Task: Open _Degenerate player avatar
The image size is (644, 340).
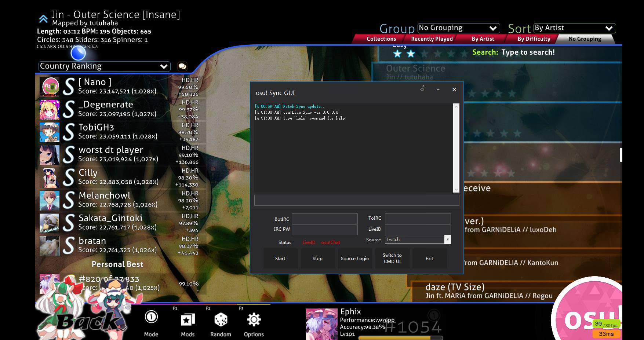Action: coord(50,110)
